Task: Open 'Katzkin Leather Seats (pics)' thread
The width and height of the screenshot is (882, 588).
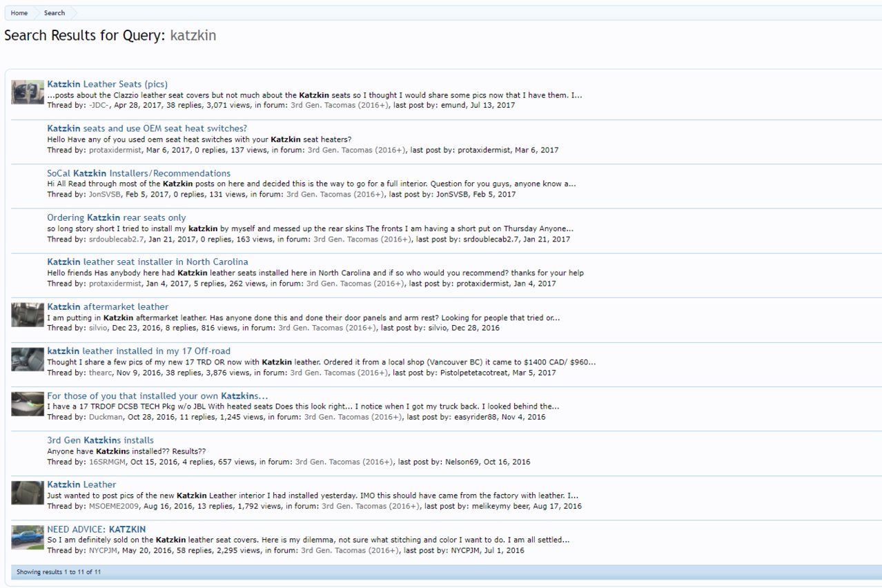Action: click(x=108, y=84)
